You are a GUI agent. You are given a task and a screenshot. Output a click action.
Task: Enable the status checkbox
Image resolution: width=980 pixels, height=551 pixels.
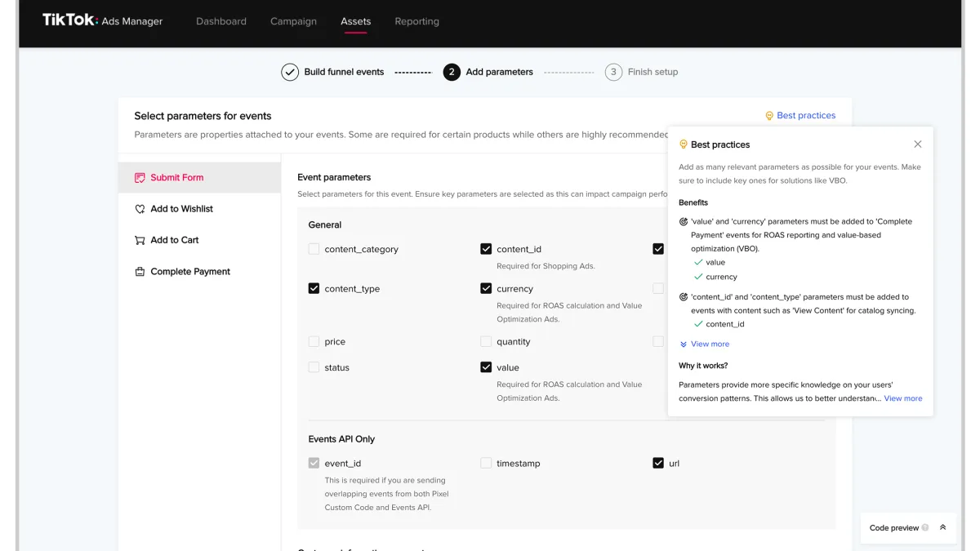(314, 367)
